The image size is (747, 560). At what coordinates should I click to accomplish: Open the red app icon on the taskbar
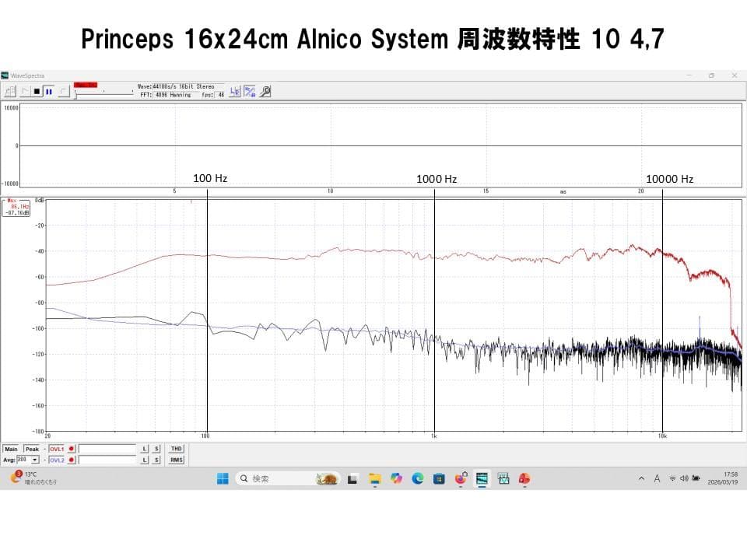click(x=524, y=478)
